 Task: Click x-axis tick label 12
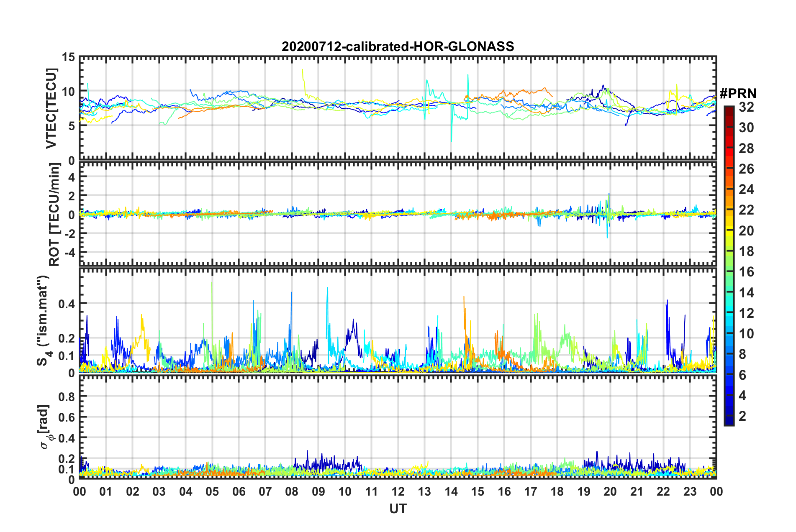pos(398,491)
